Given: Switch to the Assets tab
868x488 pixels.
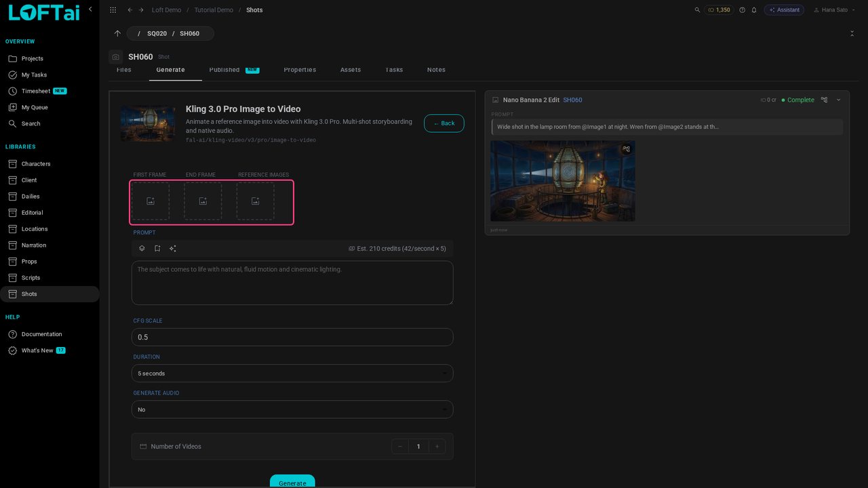Looking at the screenshot, I should [x=351, y=70].
